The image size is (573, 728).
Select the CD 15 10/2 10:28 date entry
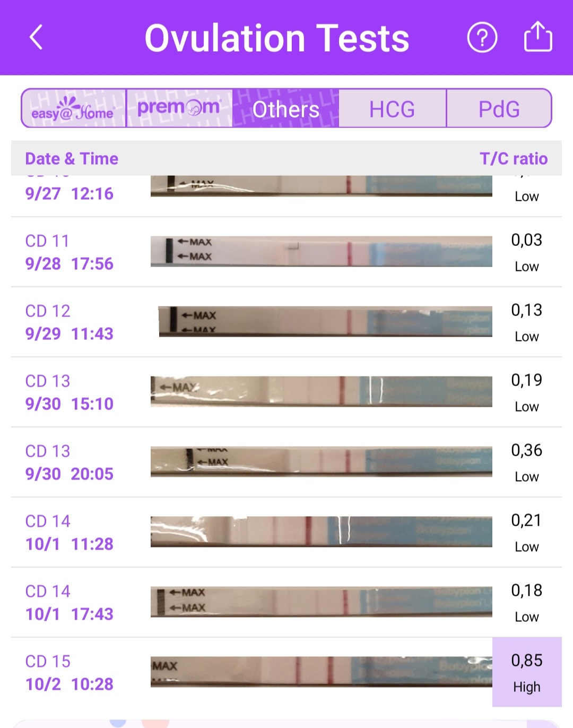click(70, 672)
